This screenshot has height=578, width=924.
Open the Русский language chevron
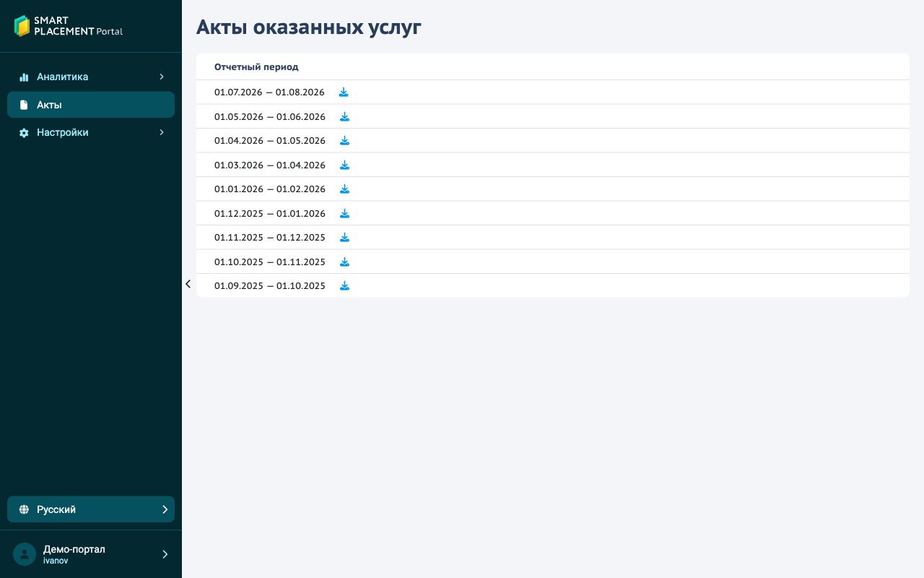point(165,509)
